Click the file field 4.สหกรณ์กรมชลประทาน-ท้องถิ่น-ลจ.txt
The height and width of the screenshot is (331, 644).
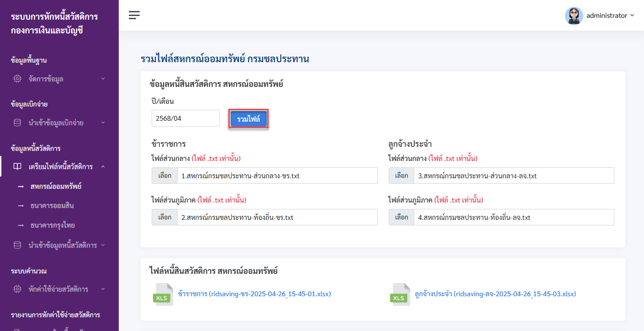514,217
